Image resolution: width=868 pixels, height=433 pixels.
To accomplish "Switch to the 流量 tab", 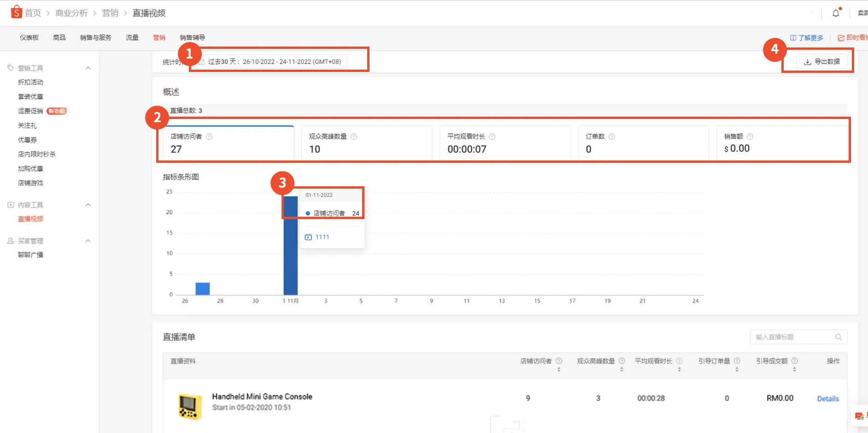I will coord(132,38).
